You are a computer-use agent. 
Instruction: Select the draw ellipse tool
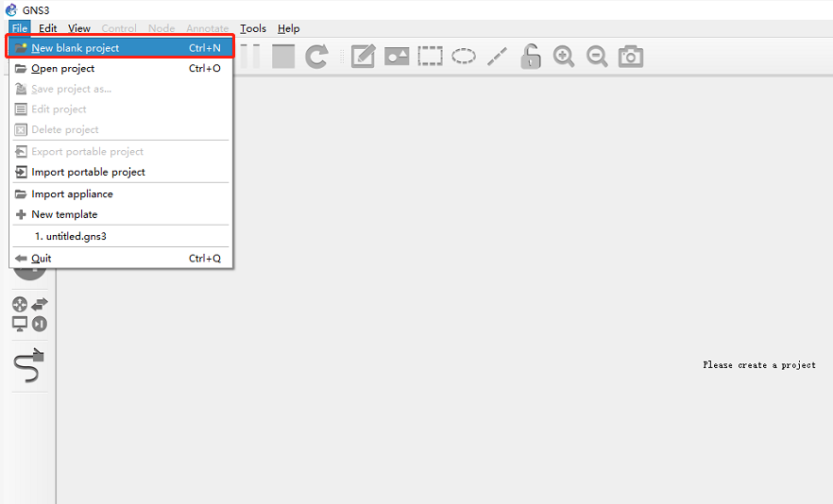point(464,57)
